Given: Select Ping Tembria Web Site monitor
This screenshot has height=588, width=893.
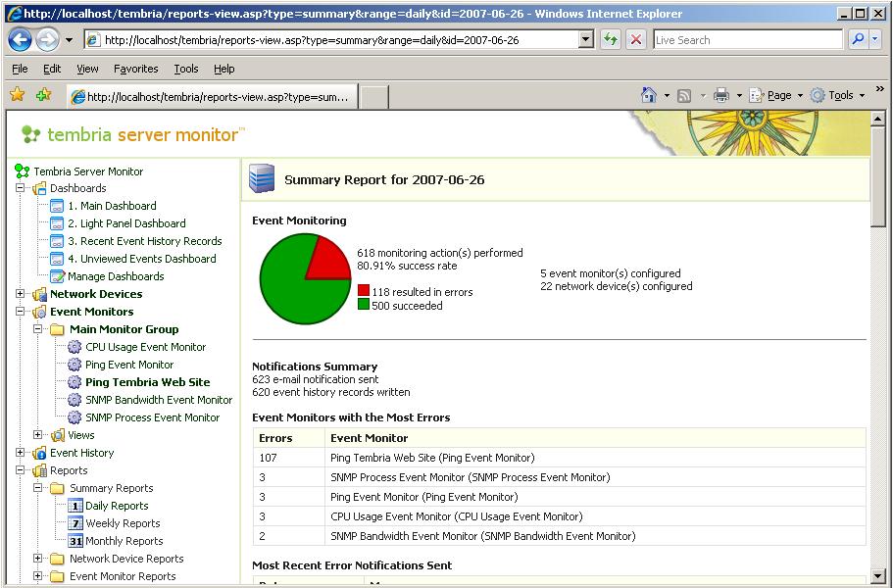Looking at the screenshot, I should coord(147,382).
